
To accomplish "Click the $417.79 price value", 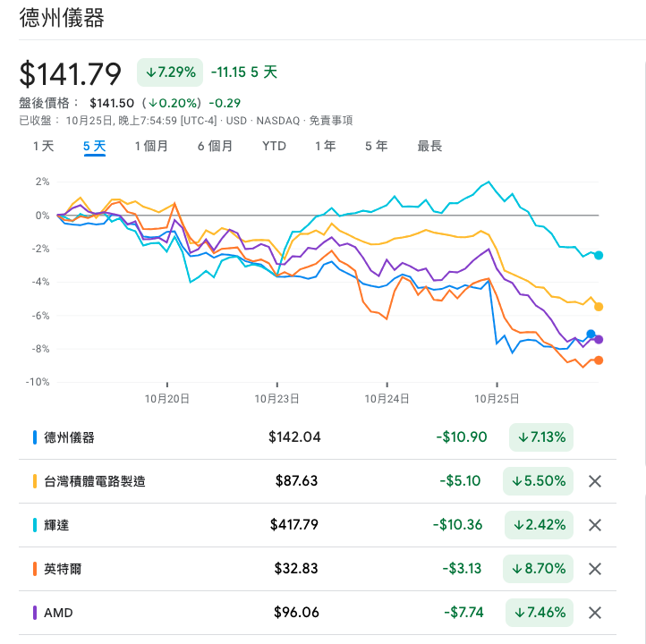I will coord(294,524).
